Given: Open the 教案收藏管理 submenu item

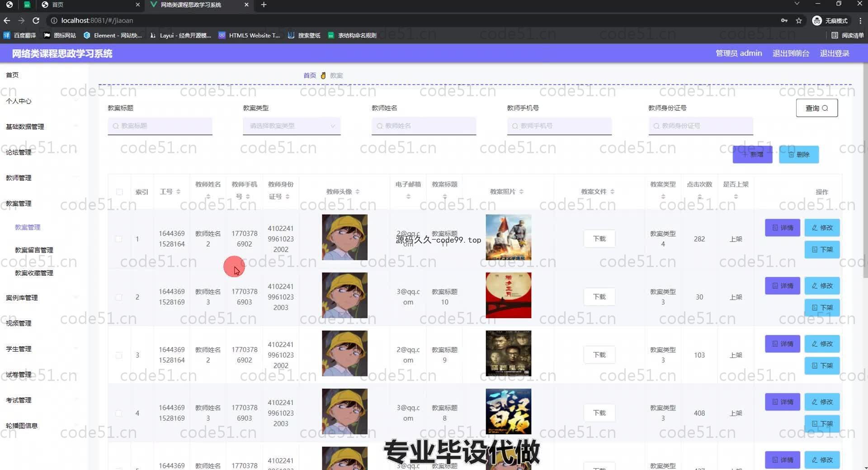Looking at the screenshot, I should click(x=34, y=273).
